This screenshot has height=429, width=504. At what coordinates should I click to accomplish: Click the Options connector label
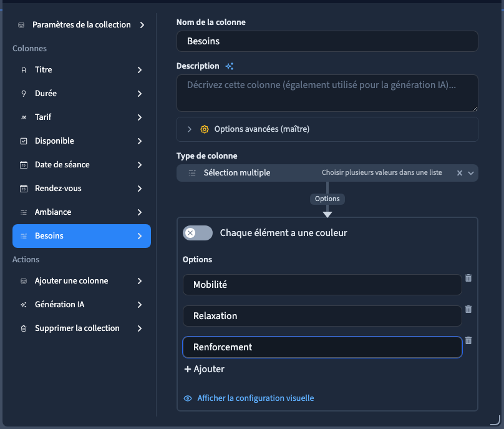click(327, 199)
